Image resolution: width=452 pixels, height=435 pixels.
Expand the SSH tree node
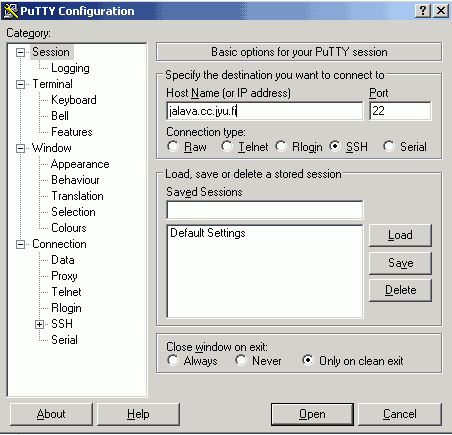click(x=39, y=324)
